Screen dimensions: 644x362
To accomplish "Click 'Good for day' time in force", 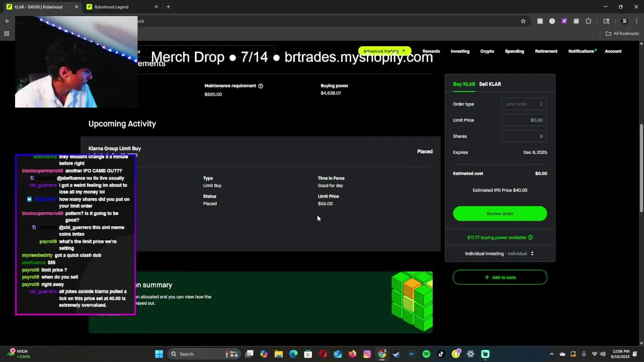I will point(330,186).
